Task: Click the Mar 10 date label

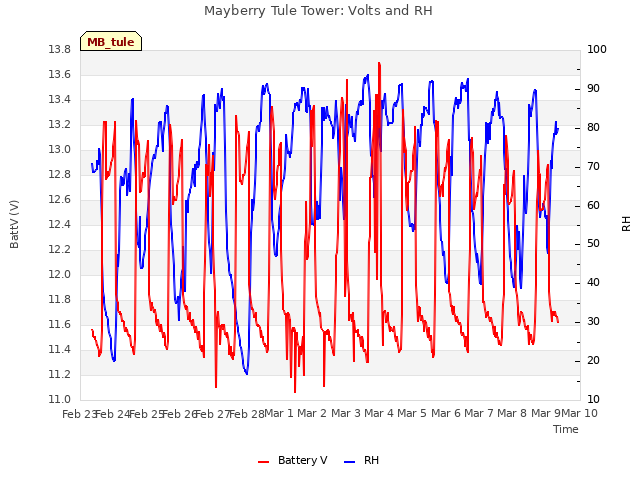Action: (x=580, y=413)
